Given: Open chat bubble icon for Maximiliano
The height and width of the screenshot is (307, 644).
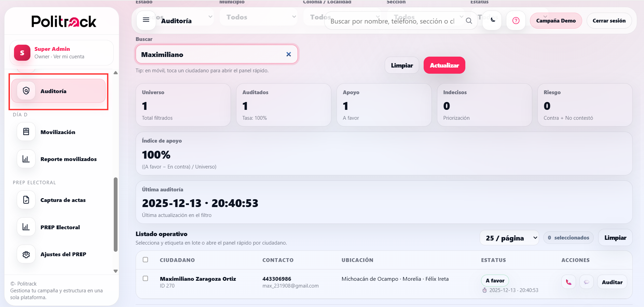Looking at the screenshot, I should [x=587, y=282].
